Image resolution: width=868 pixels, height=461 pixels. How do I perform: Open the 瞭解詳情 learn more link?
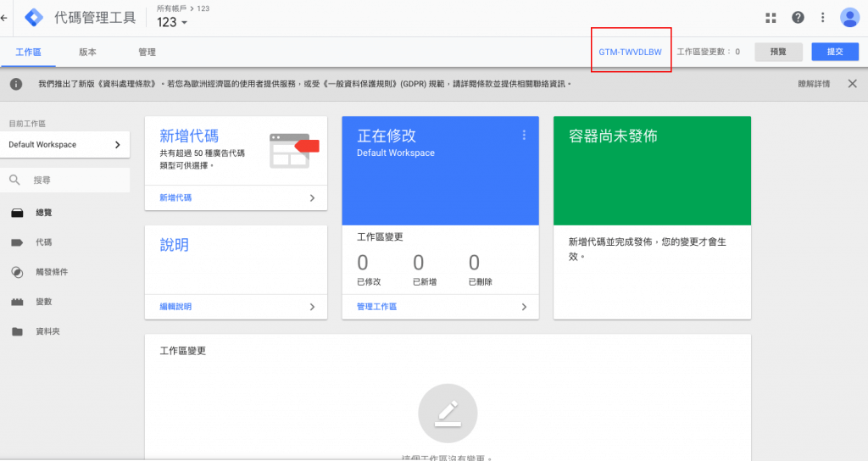[814, 84]
